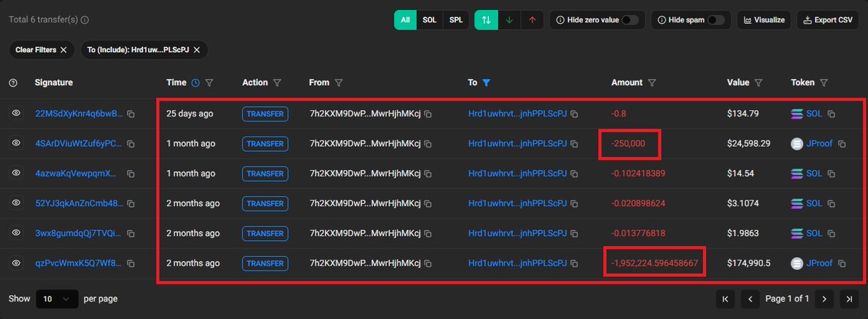
Task: Click the red up-arrow outgoing transfers filter
Action: [532, 20]
